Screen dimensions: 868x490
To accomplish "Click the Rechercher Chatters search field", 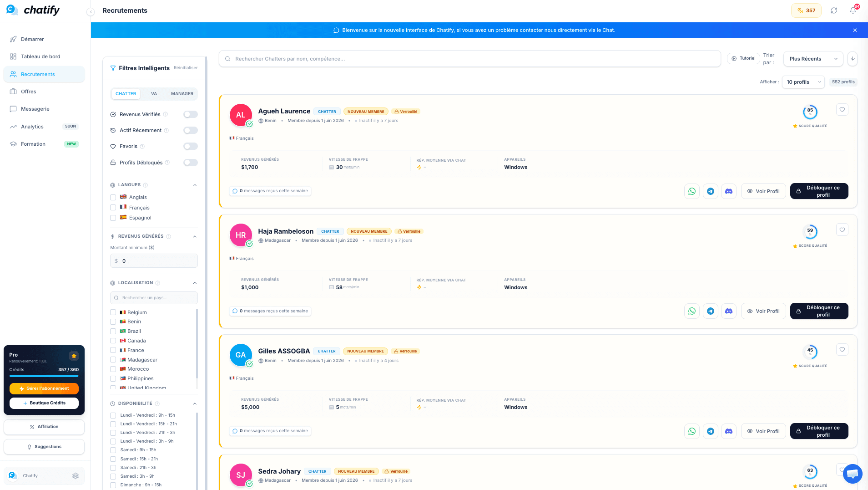I will coord(470,59).
